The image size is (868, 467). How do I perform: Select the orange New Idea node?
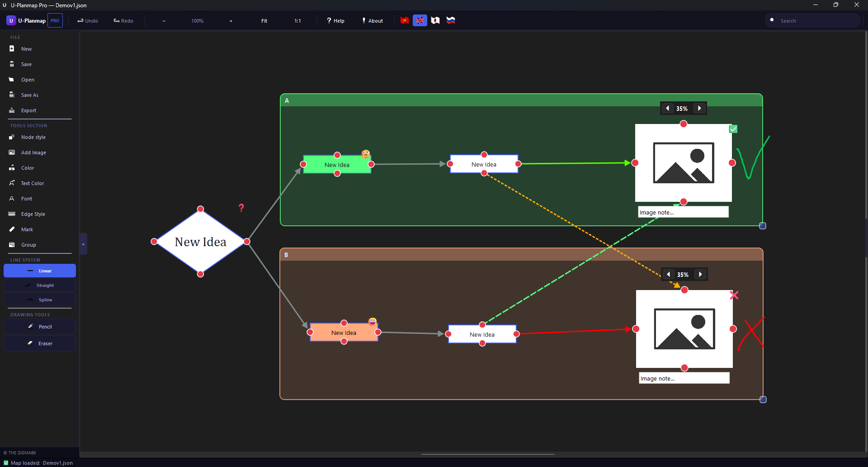[x=344, y=333]
